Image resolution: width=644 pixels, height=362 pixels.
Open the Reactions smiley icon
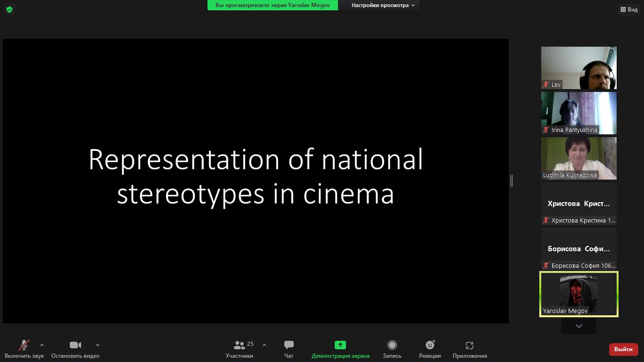[x=430, y=346]
